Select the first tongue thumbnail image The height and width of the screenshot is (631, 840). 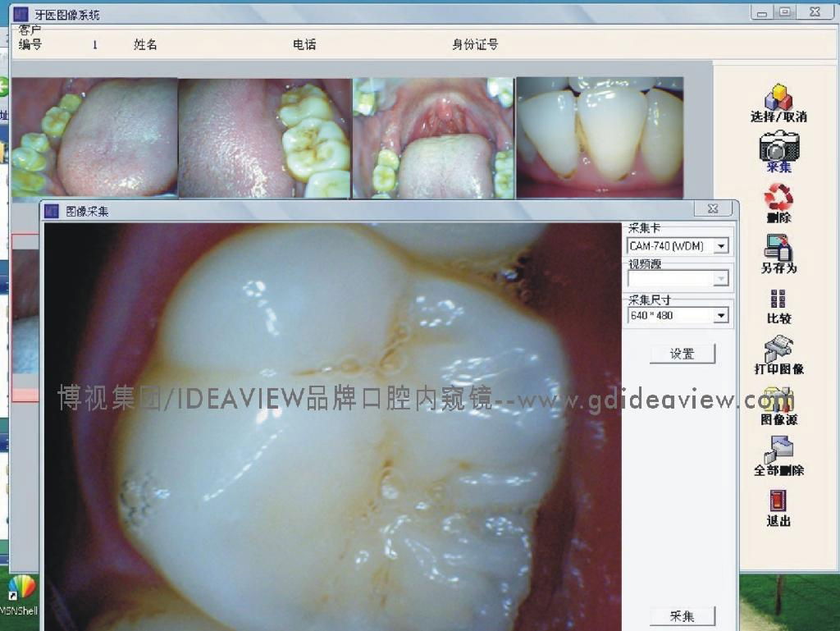click(94, 138)
